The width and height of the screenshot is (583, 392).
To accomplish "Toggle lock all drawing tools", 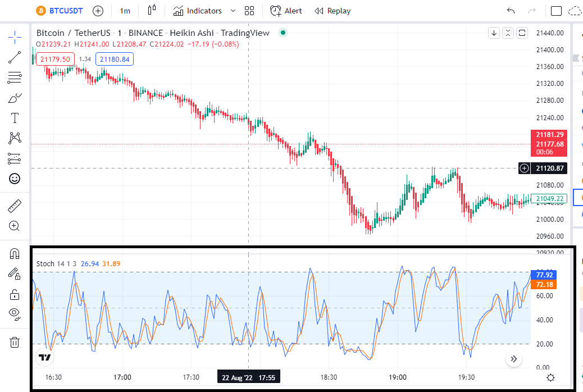I will (x=15, y=294).
